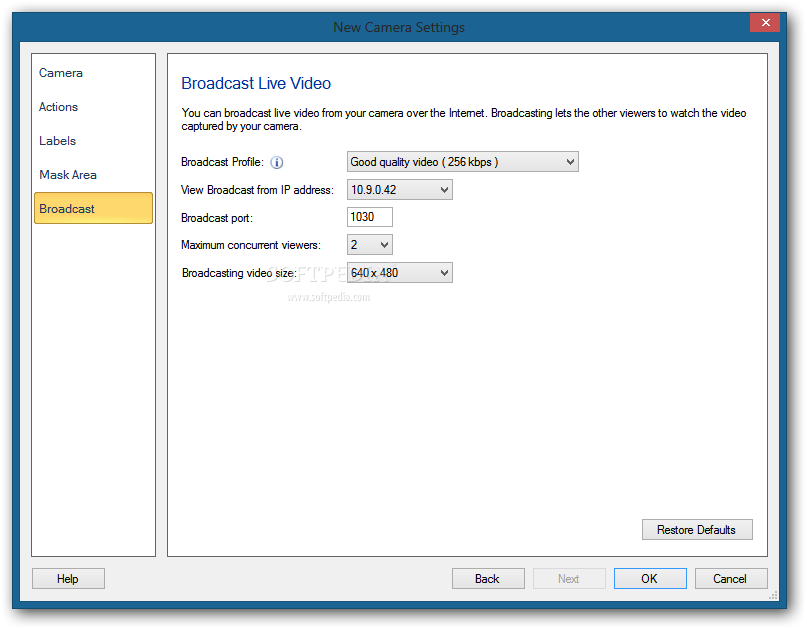Image resolution: width=807 pixels, height=629 pixels.
Task: Go to the Labels section
Action: (x=57, y=141)
